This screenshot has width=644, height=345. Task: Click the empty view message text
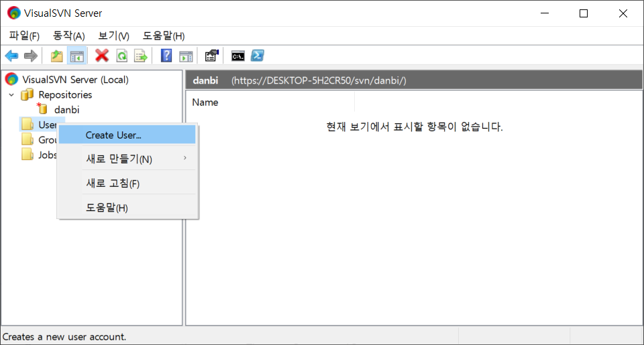click(x=415, y=127)
